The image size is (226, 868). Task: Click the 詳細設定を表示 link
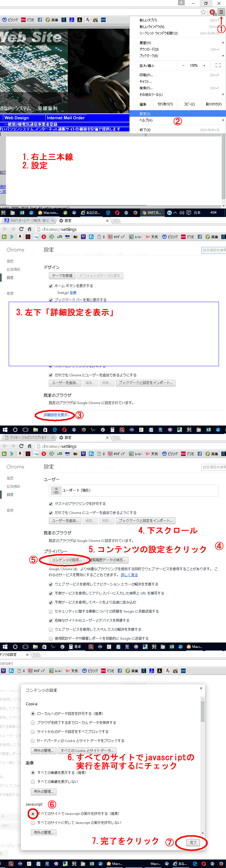[56, 415]
